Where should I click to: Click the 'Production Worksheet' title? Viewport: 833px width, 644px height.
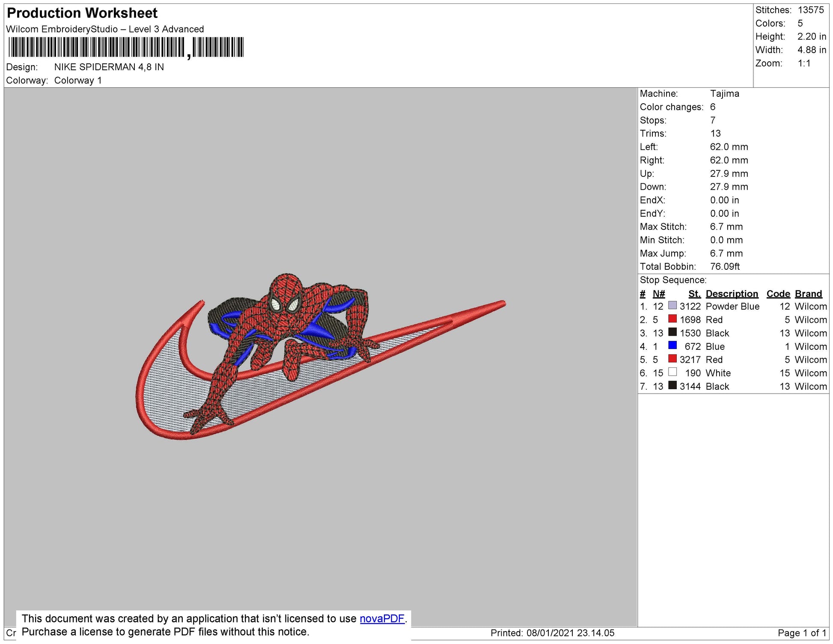(x=82, y=13)
